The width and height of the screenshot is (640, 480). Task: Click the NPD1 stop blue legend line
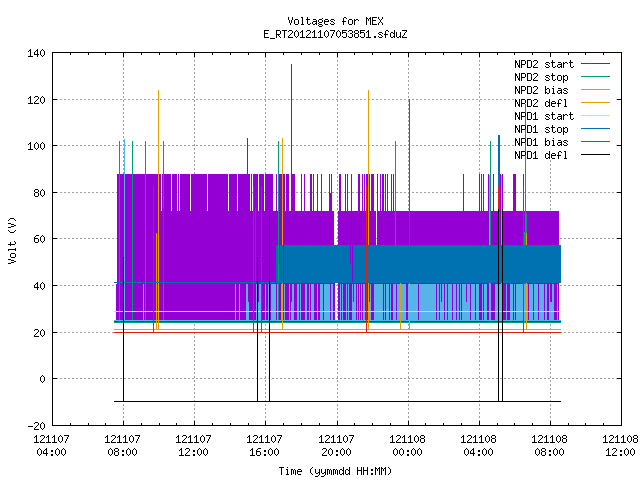(595, 129)
